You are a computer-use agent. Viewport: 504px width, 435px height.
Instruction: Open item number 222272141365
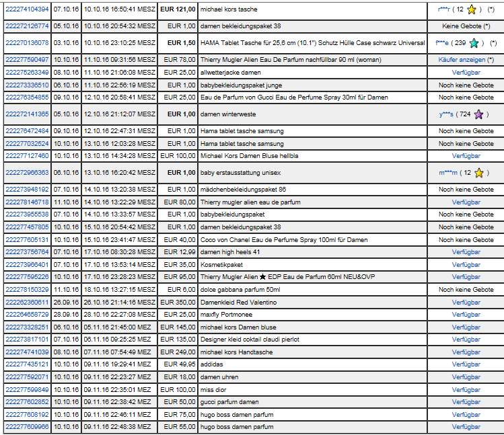click(27, 114)
